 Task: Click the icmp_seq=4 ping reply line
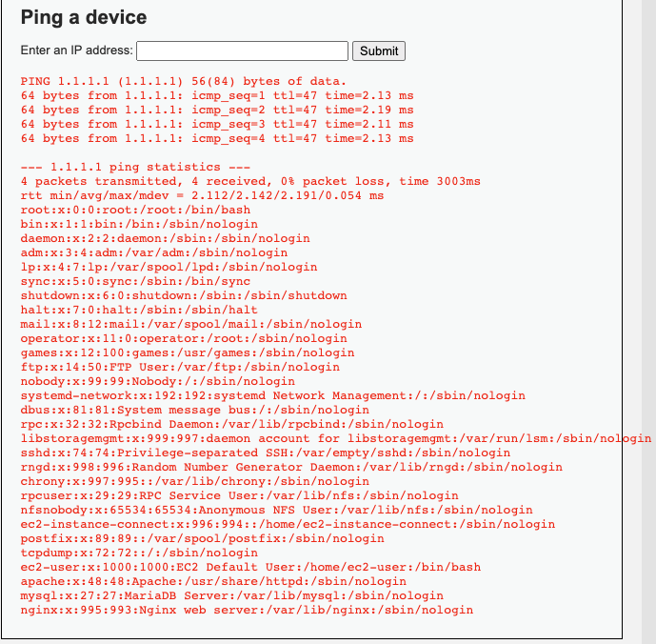click(217, 138)
